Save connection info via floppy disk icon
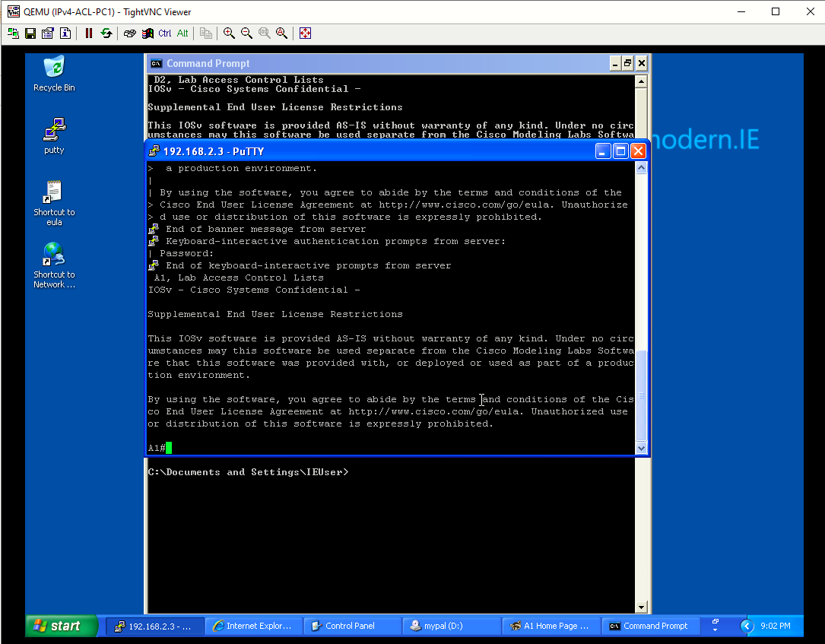 tap(30, 33)
